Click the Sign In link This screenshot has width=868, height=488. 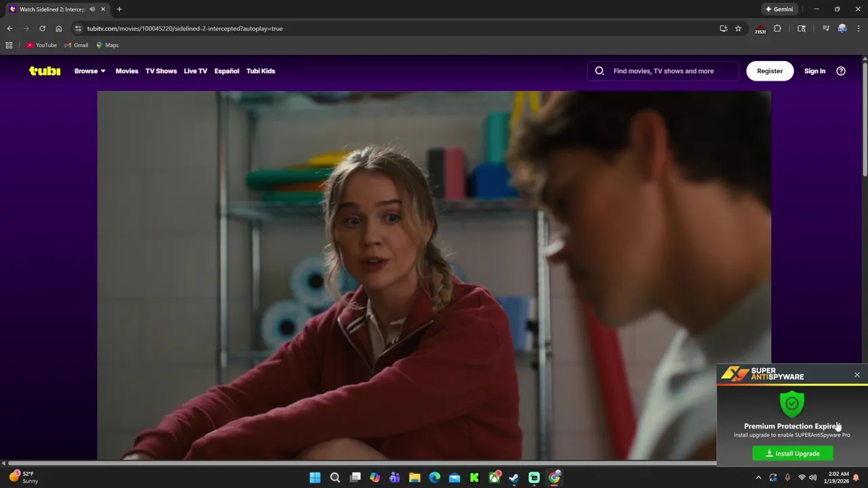(814, 70)
